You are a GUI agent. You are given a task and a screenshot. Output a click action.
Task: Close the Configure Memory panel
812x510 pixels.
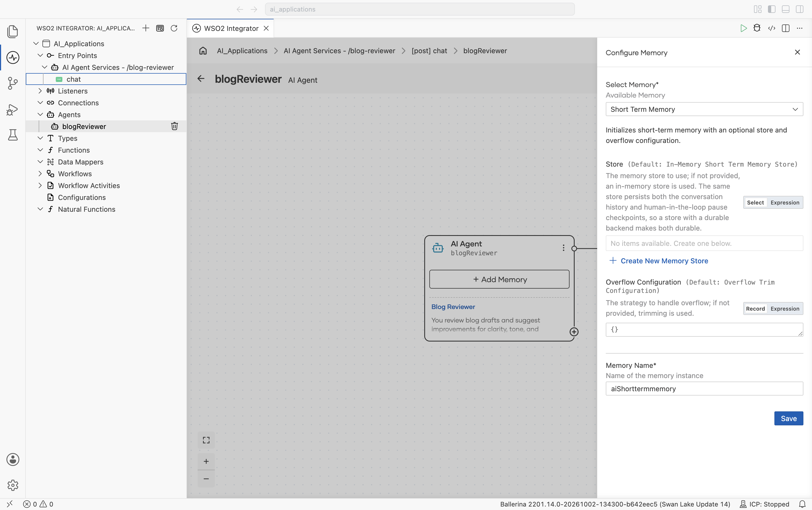[797, 52]
